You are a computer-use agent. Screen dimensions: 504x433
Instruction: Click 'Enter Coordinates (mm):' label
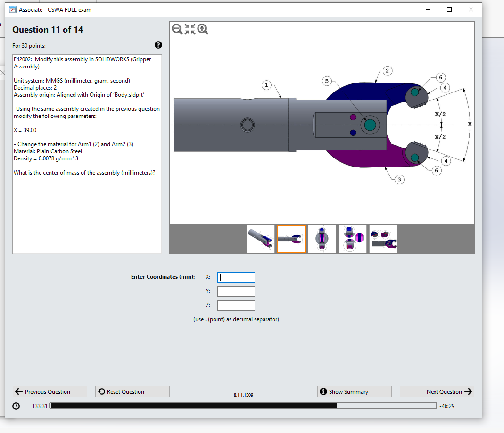click(x=163, y=277)
